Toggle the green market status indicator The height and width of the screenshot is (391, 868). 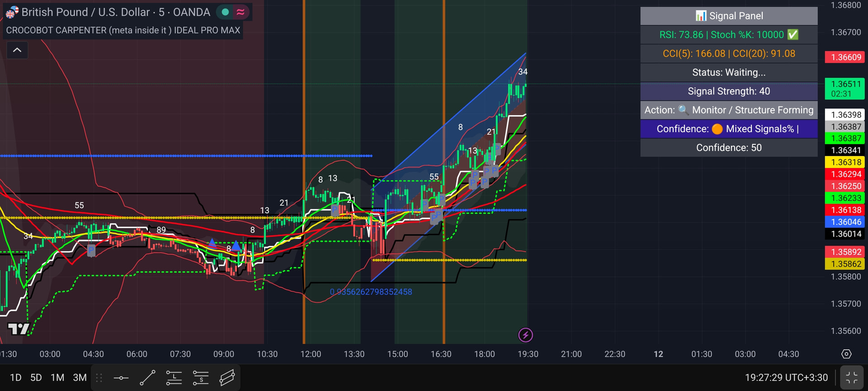tap(225, 12)
